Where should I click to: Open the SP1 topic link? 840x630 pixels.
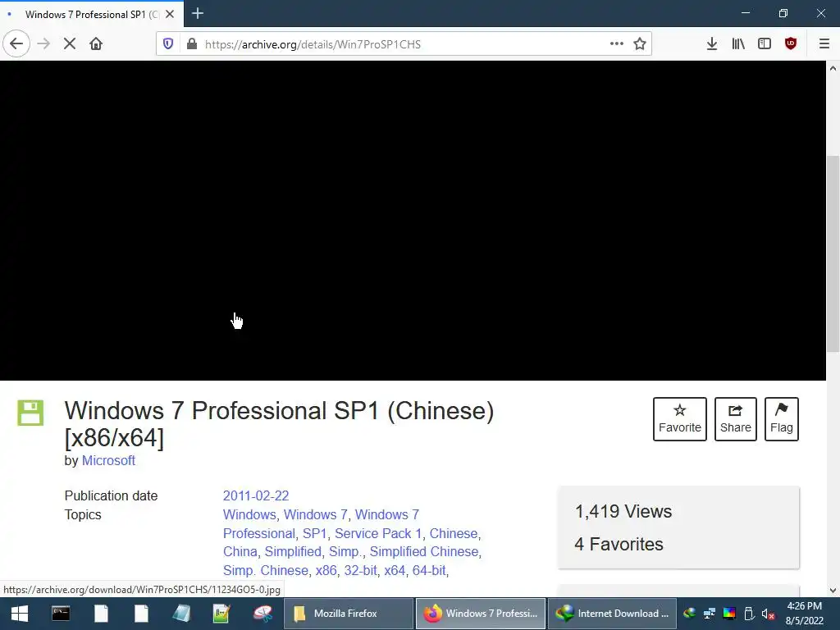(x=314, y=533)
